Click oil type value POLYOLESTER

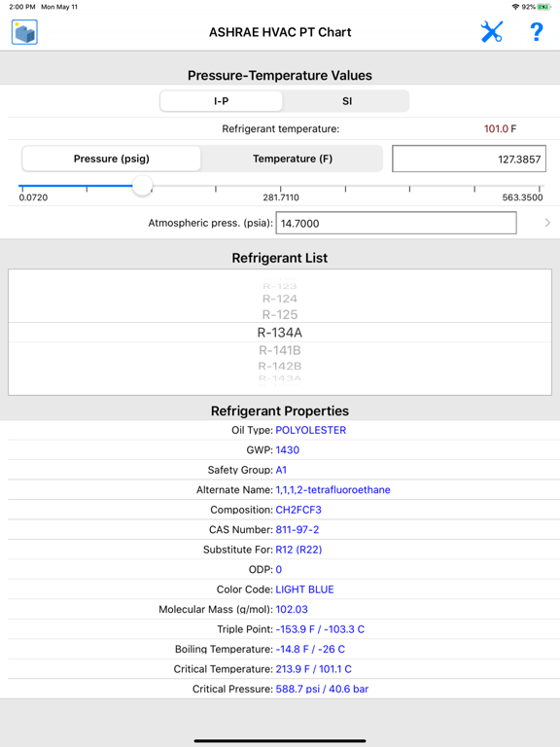311,430
